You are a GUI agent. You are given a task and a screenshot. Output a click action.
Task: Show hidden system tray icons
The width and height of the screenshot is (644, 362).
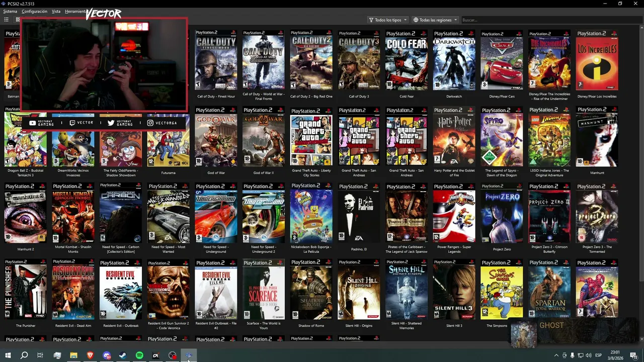tap(556, 355)
